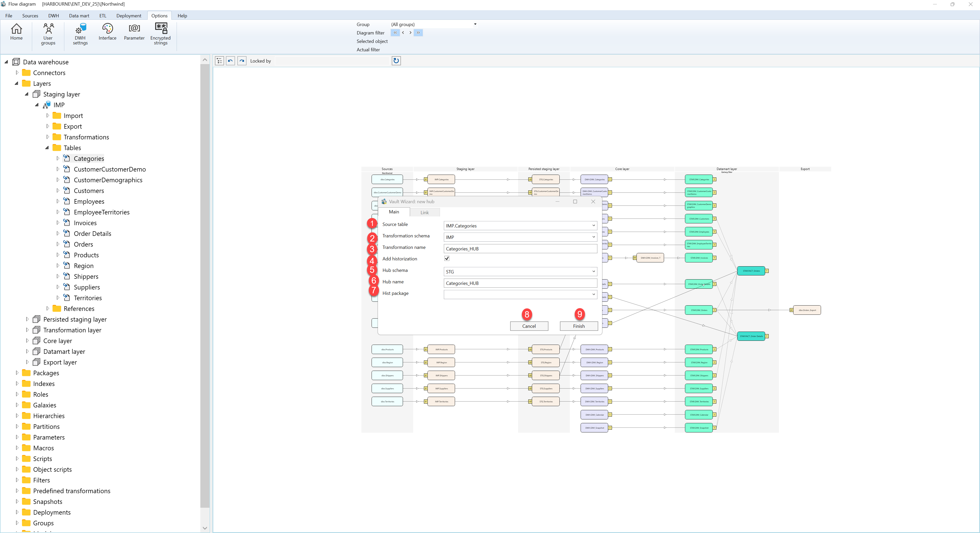Screen dimensions: 980x533
Task: Open User groups settings
Action: 48,34
